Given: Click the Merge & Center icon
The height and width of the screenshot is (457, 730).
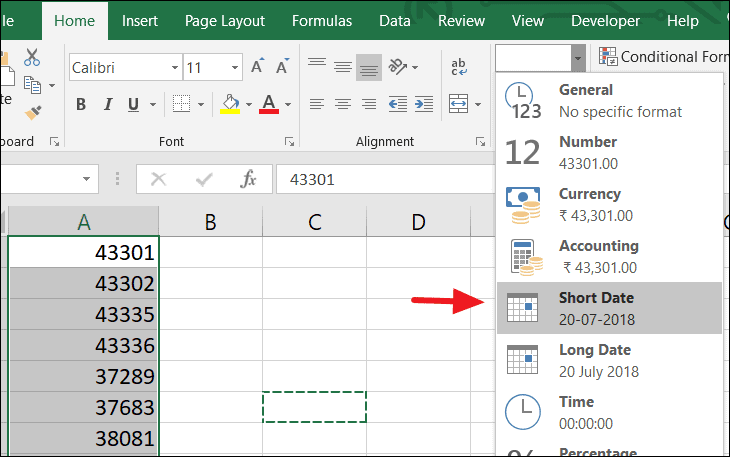Looking at the screenshot, I should point(459,103).
